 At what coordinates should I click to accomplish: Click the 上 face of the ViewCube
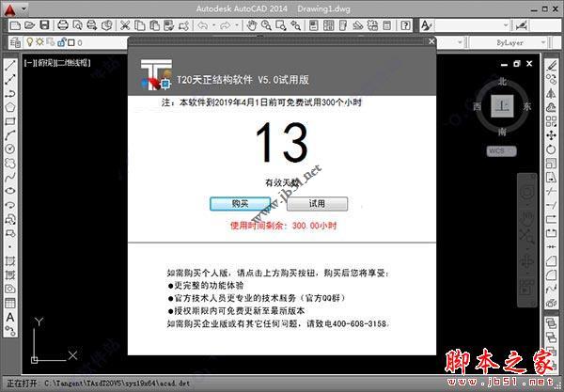(x=502, y=106)
